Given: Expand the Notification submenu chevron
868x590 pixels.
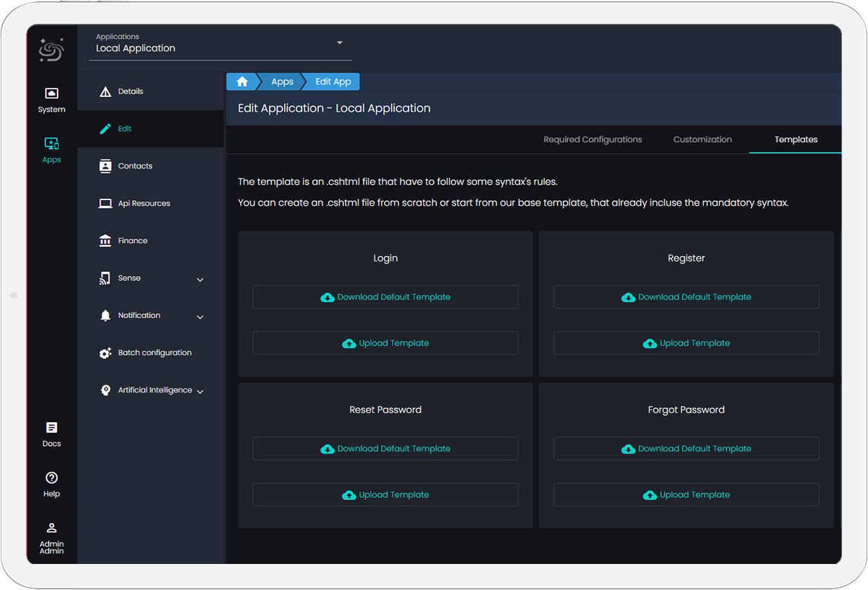Looking at the screenshot, I should click(200, 317).
